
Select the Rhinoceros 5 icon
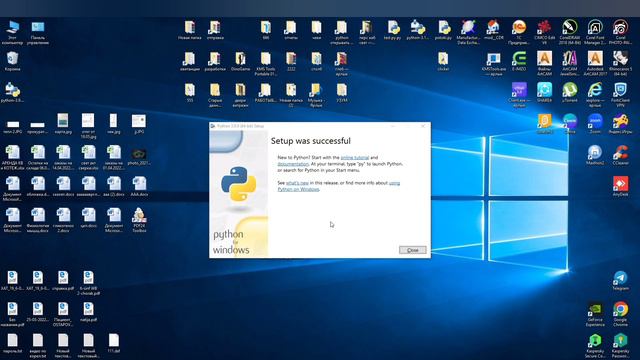point(620,63)
